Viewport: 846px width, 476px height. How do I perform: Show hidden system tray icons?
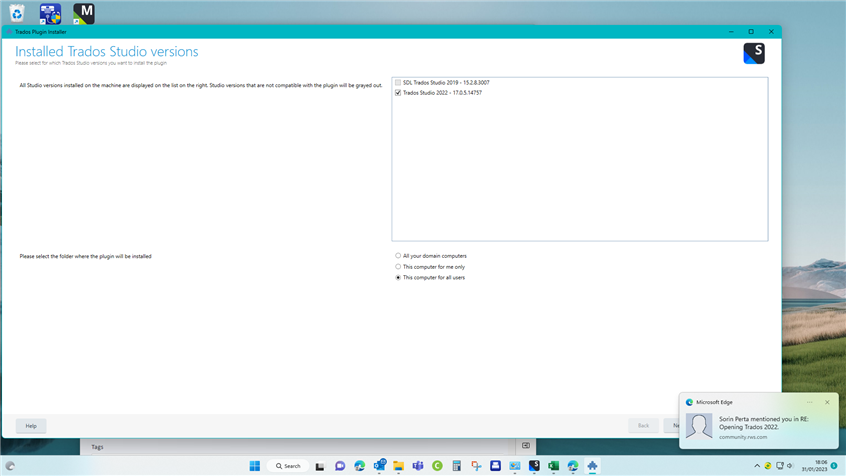[x=757, y=466]
